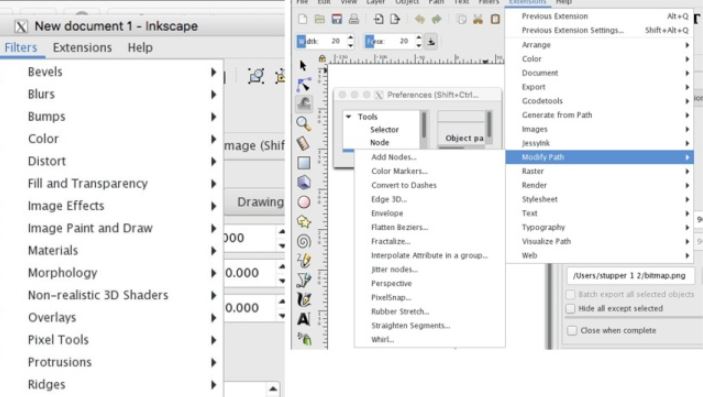The image size is (703, 397).
Task: Open the Overlays filter submenu
Action: [112, 318]
